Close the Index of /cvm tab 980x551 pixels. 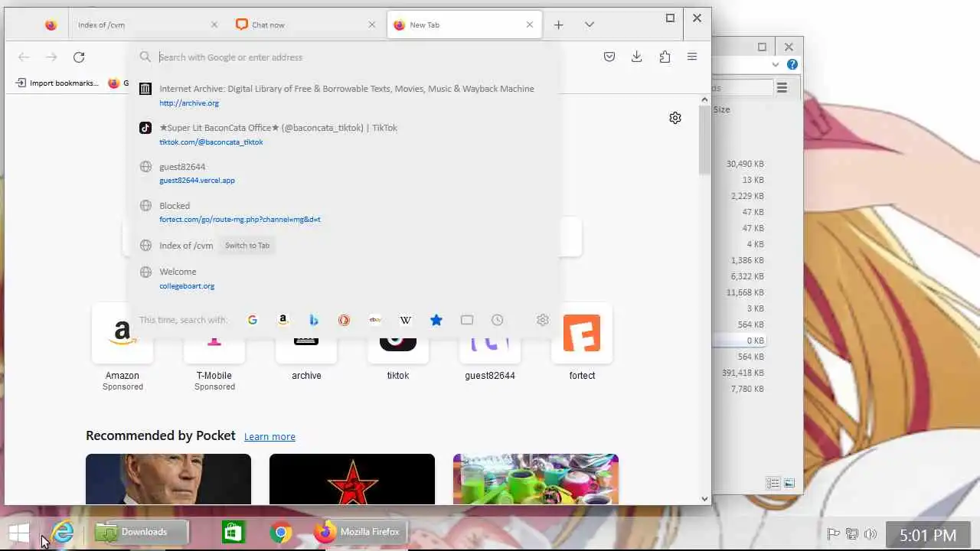(214, 24)
